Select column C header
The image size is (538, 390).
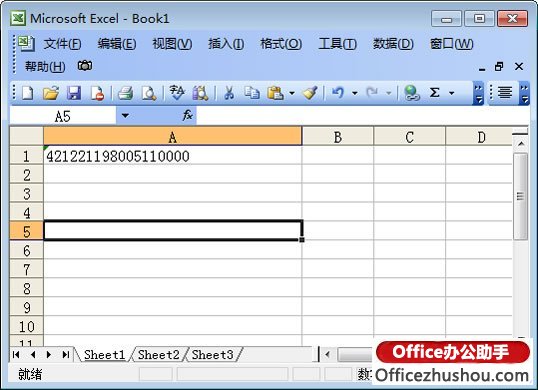pos(409,137)
